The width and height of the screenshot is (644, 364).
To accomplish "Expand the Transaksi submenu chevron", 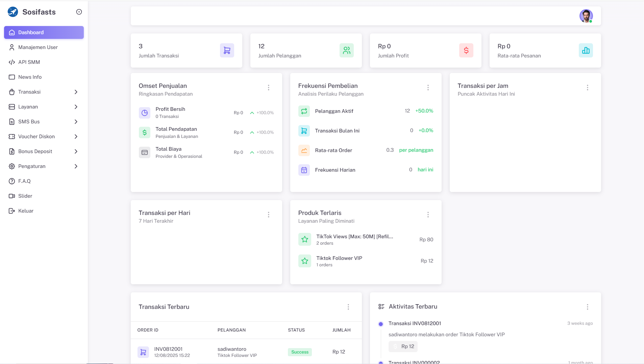I will tap(76, 92).
